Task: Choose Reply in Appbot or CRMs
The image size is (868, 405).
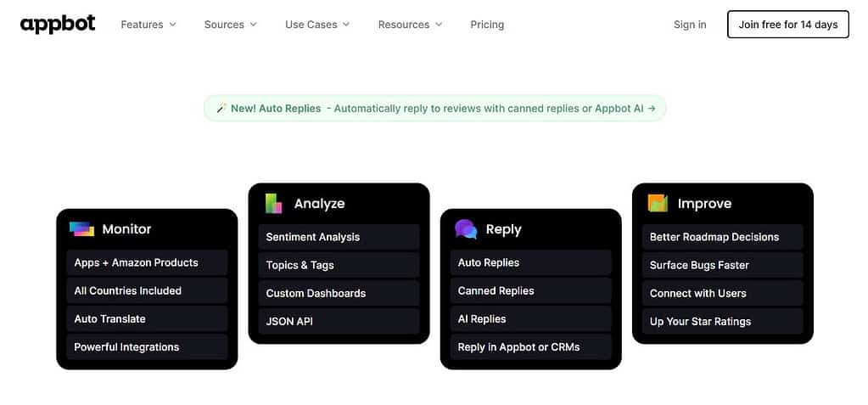Action: (531, 347)
